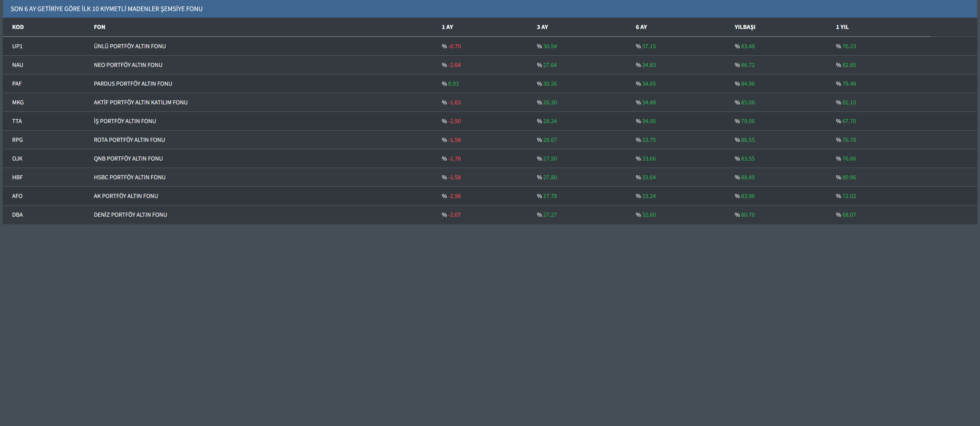
Task: Click the UP1 fund code
Action: 17,46
